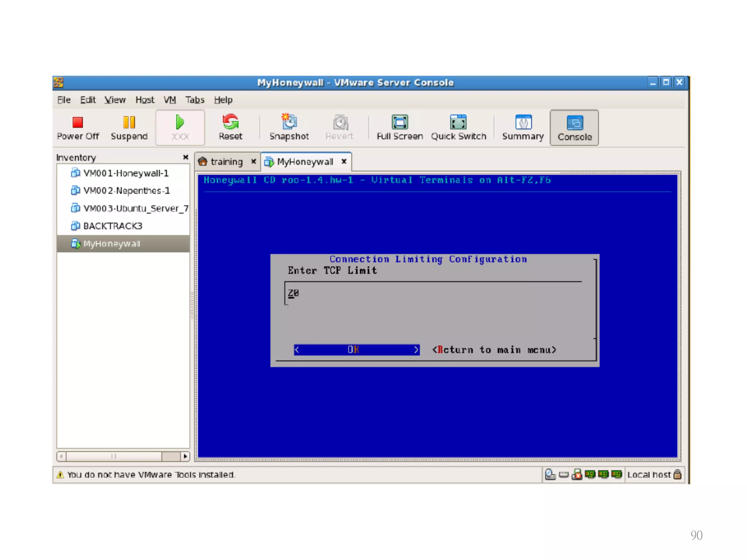Close the MyHoneywall tab
The width and height of the screenshot is (747, 560).
344,161
